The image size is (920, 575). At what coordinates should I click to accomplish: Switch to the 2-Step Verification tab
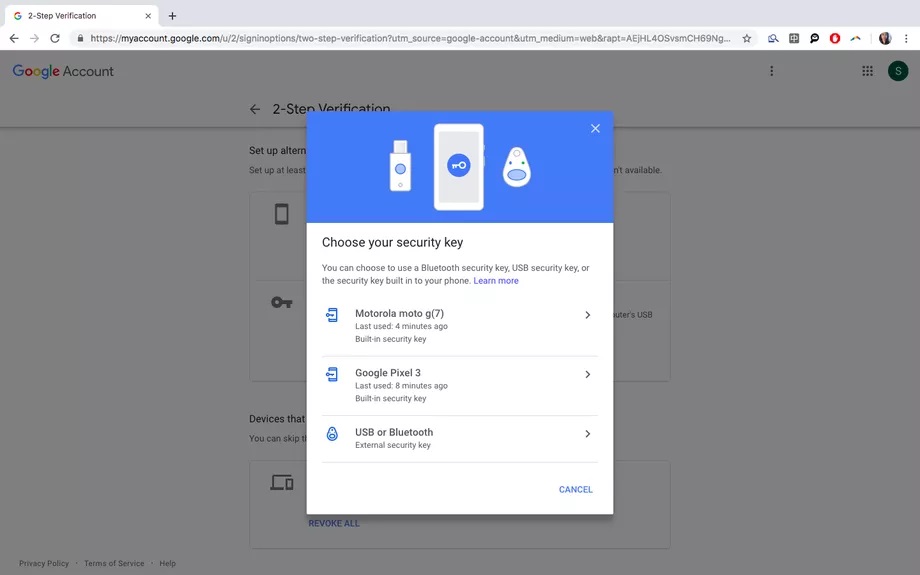(82, 16)
